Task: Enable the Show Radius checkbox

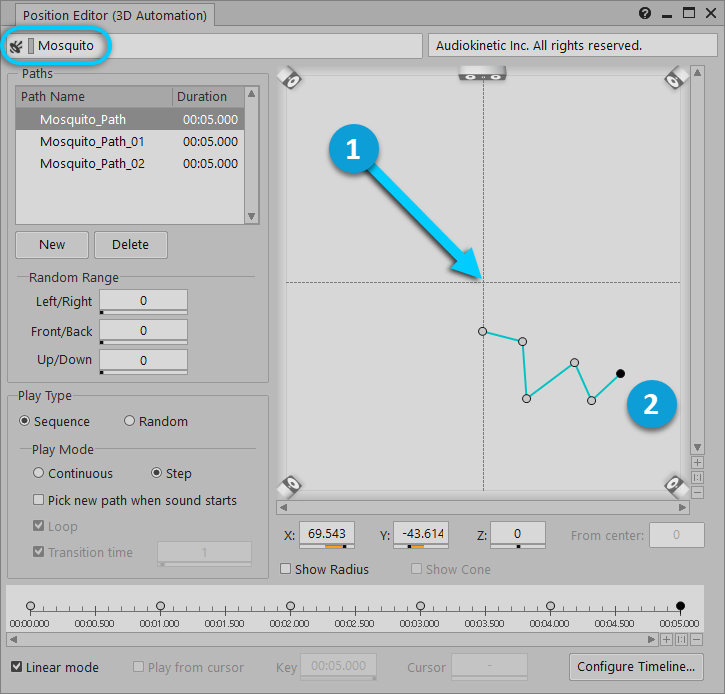Action: (x=286, y=570)
